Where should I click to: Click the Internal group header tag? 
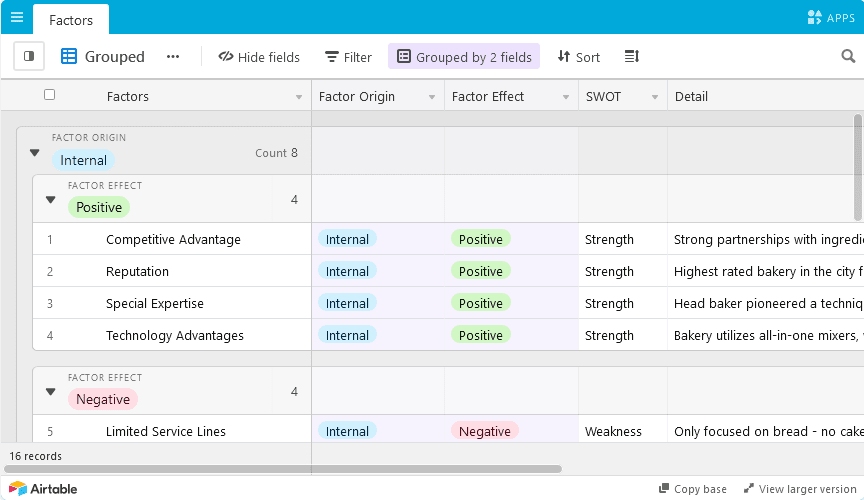(83, 160)
